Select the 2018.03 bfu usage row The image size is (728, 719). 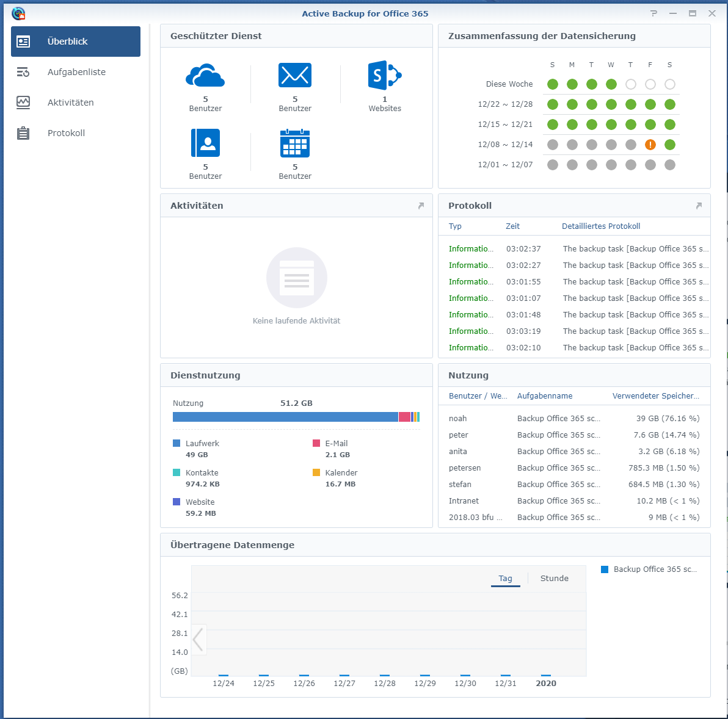pyautogui.click(x=574, y=517)
